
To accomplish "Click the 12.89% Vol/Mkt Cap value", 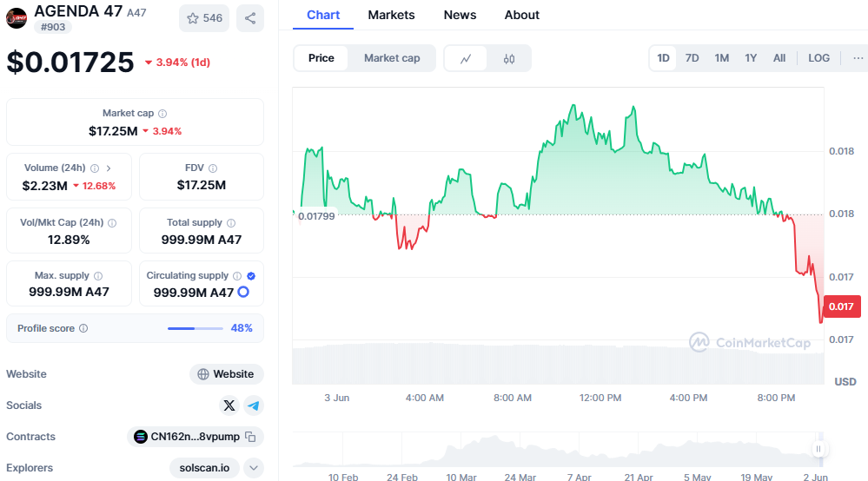I will tap(69, 240).
